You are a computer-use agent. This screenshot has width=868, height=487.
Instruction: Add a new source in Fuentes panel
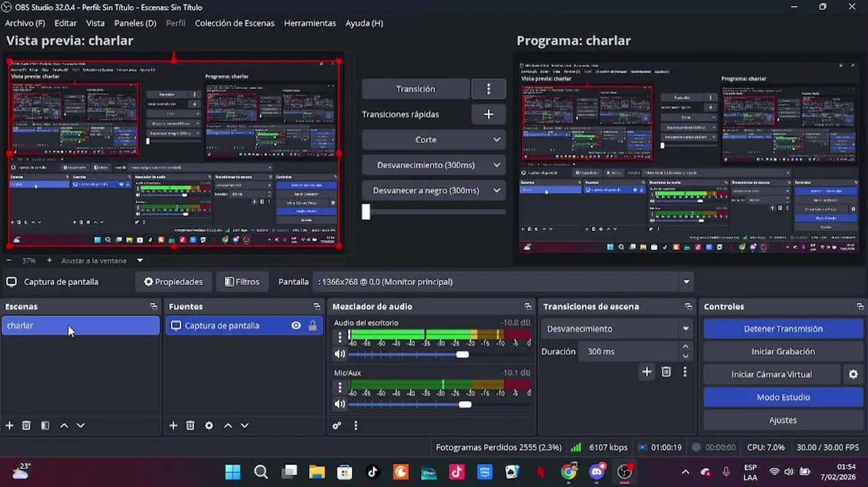173,425
